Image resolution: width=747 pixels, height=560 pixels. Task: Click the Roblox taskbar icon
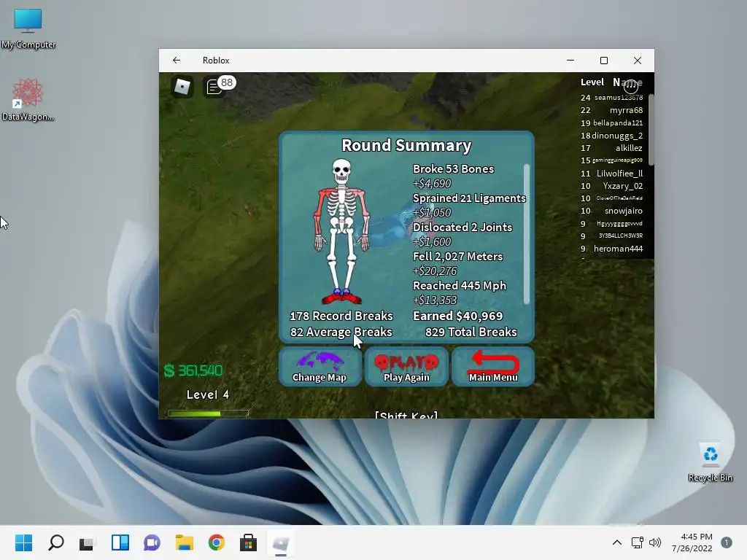pyautogui.click(x=281, y=542)
